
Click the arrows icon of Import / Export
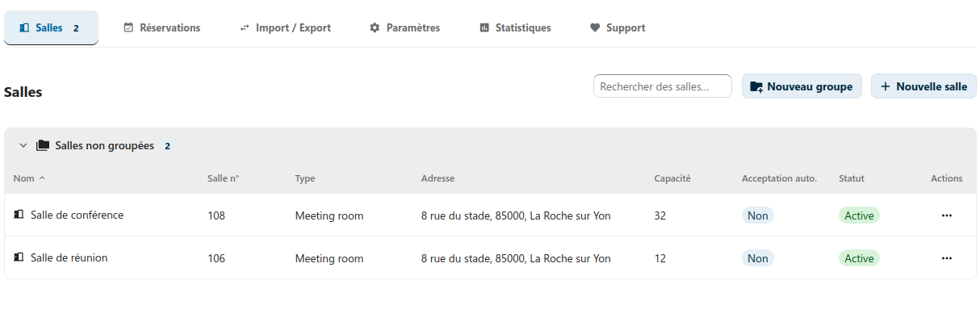[245, 27]
